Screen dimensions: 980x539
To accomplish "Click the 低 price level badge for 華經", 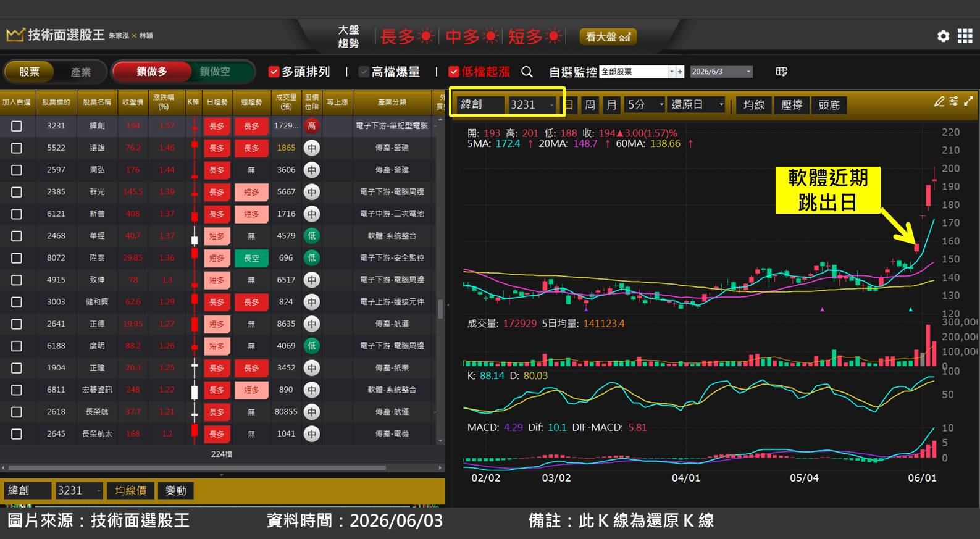I will pyautogui.click(x=312, y=236).
